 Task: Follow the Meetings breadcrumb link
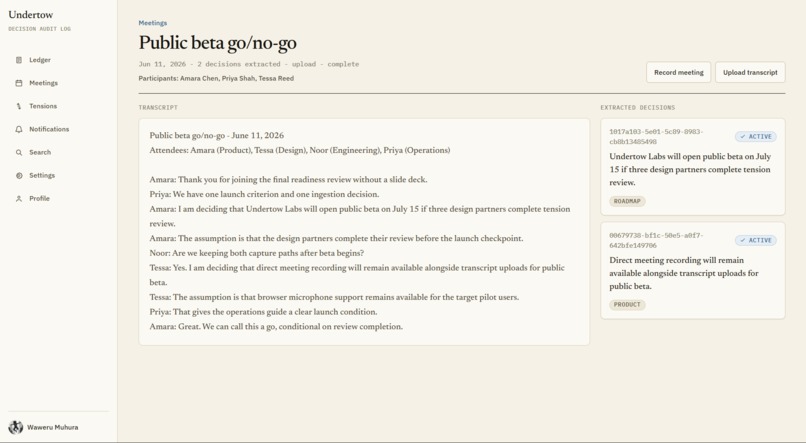[x=153, y=23]
